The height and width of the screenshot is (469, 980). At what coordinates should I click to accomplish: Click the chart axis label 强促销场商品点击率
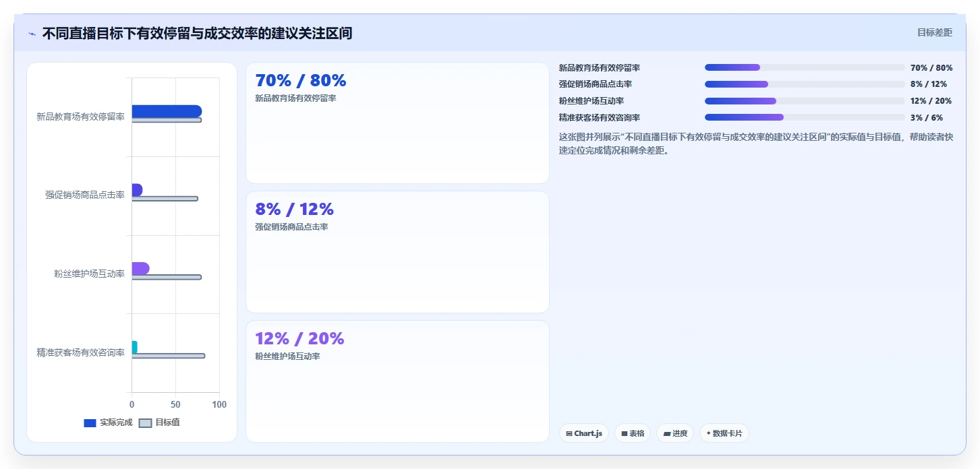tap(85, 195)
